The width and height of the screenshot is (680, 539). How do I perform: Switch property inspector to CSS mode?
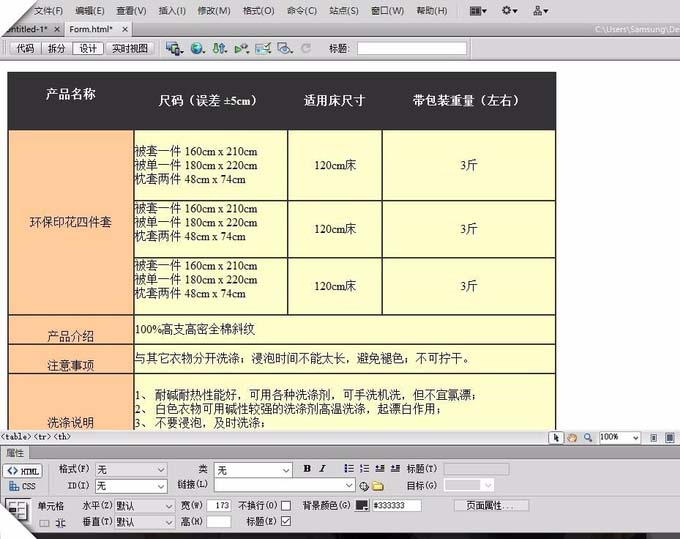23,486
